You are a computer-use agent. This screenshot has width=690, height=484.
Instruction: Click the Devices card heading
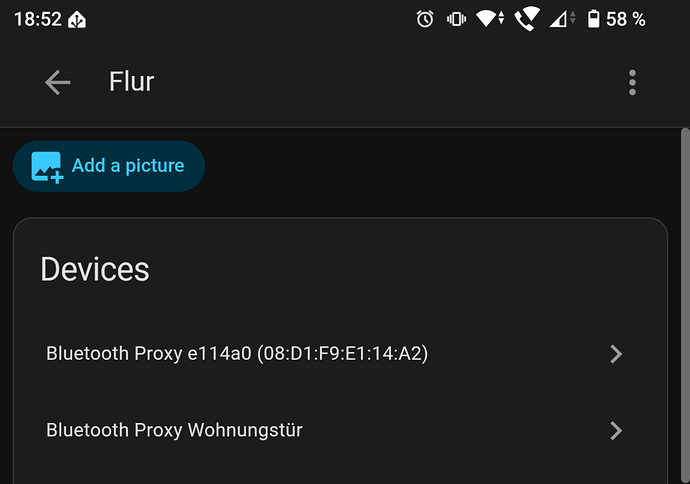point(95,269)
